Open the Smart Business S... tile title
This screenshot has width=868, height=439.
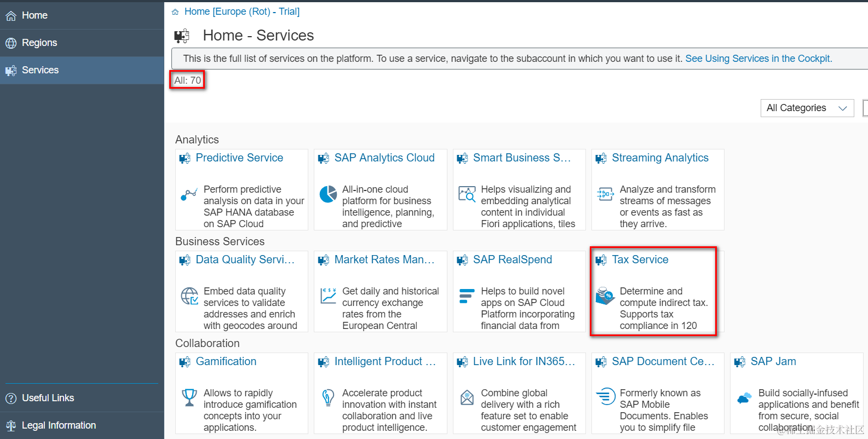click(522, 158)
